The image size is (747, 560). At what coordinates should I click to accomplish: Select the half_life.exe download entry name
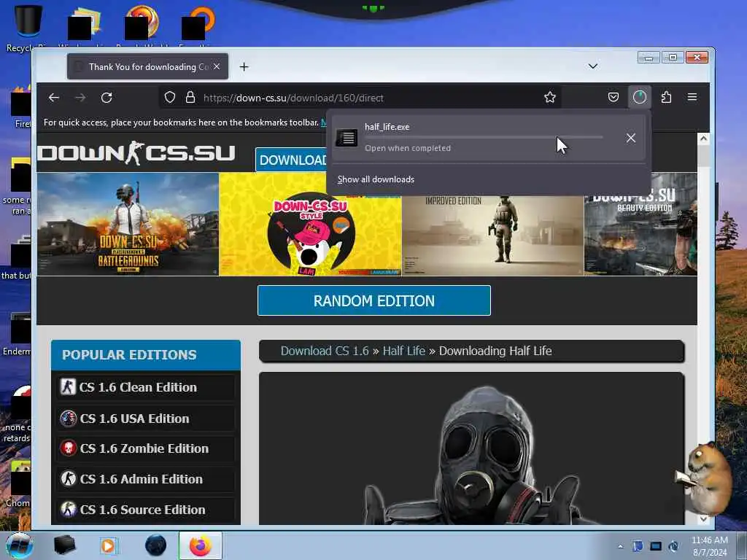[387, 127]
